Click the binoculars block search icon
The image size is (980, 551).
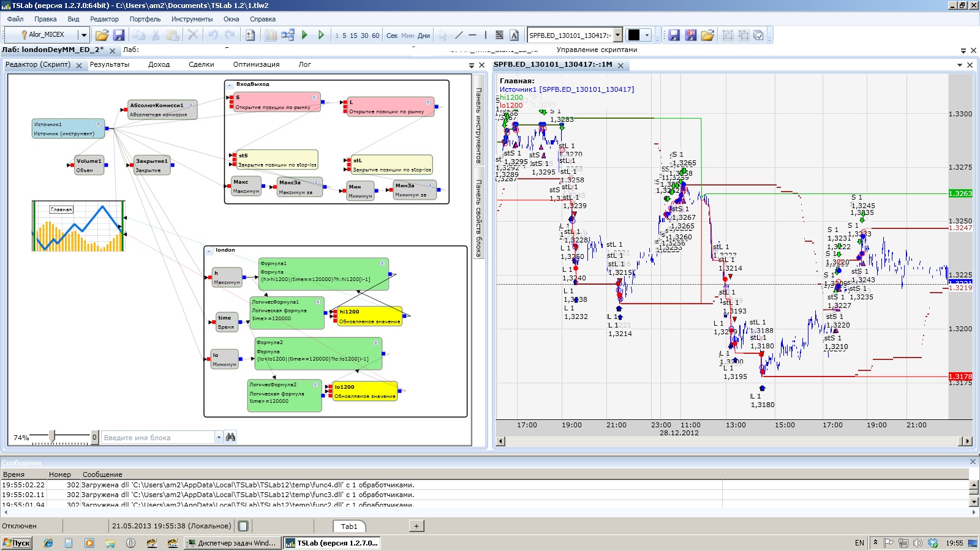230,437
